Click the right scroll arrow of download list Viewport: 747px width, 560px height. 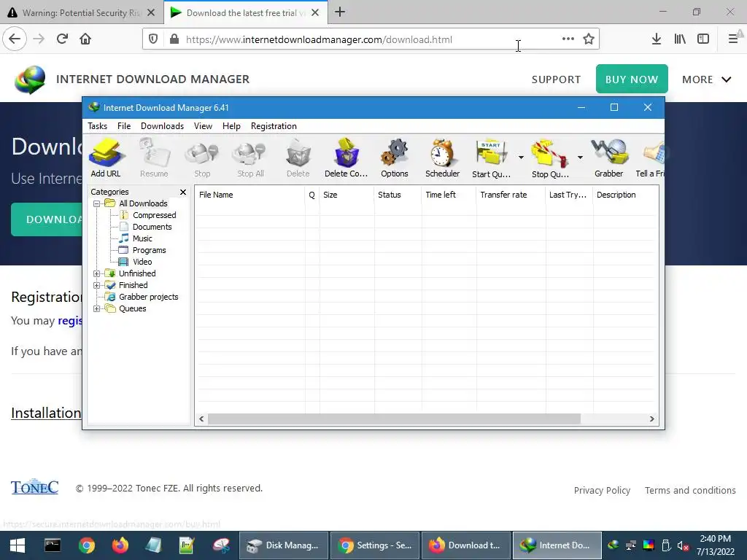tap(651, 419)
